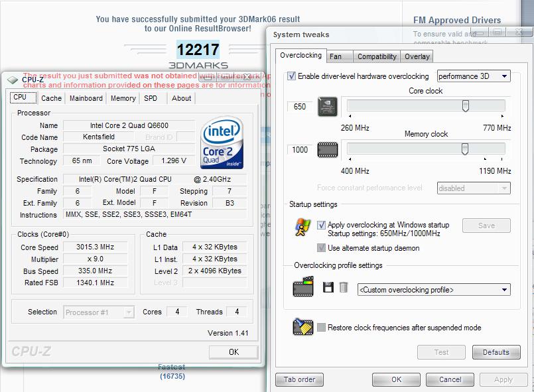
Task: Click the Package value Socket 775 LGA
Action: [x=129, y=149]
